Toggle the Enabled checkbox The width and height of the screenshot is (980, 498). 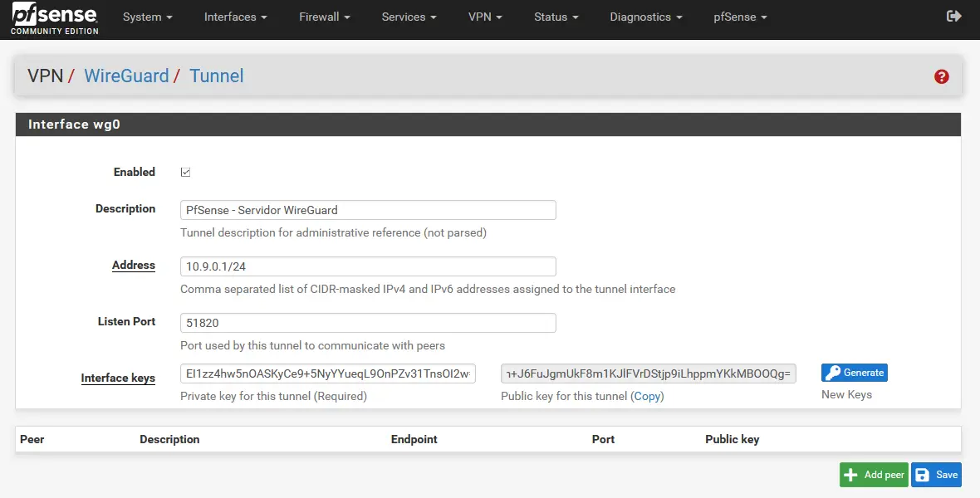point(186,173)
